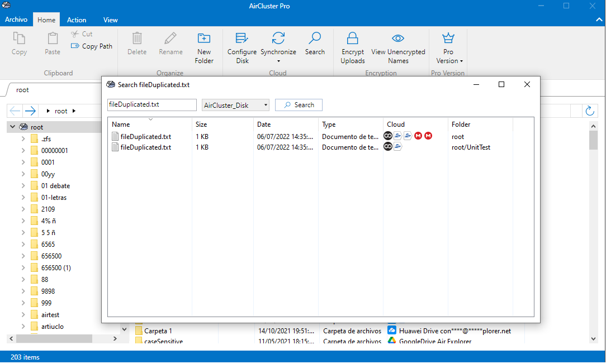Screen dimensions: 606x364
Task: Click the refresh icon near the address bar
Action: [590, 111]
